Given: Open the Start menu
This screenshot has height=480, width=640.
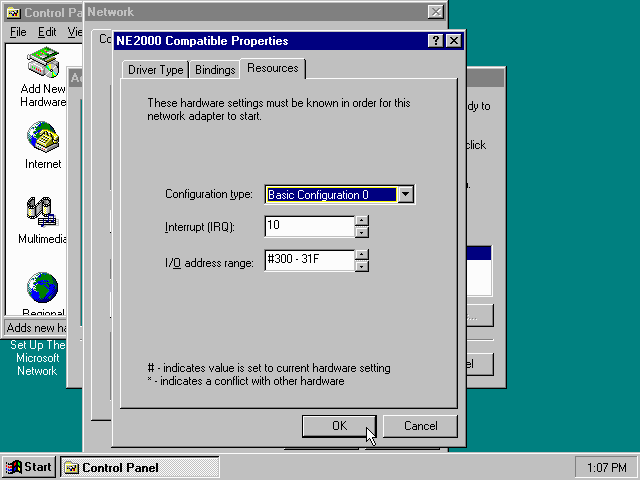Looking at the screenshot, I should click(29, 467).
